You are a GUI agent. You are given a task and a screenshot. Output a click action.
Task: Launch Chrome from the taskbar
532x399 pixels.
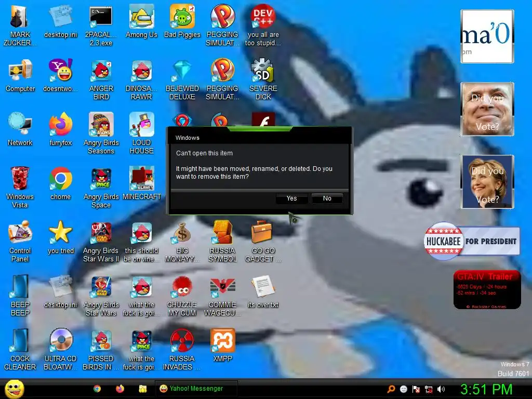click(x=97, y=389)
